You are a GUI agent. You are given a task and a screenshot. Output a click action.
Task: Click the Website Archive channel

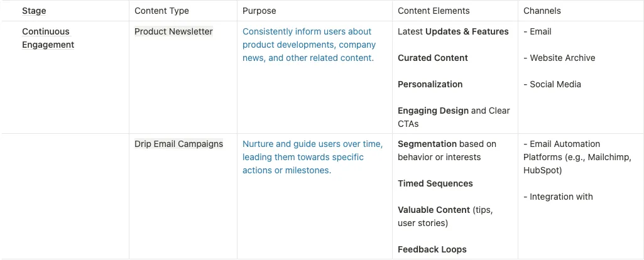(562, 58)
